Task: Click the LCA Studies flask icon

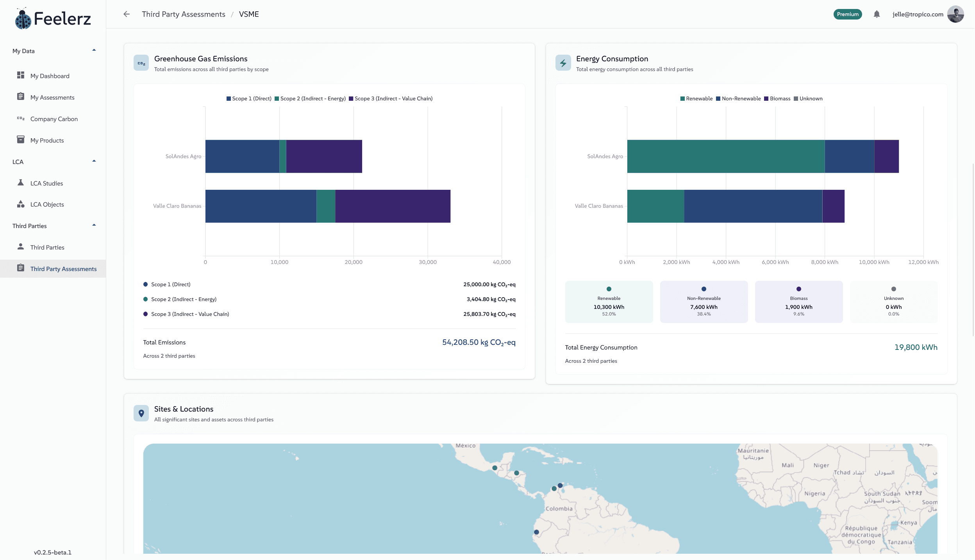Action: tap(21, 182)
